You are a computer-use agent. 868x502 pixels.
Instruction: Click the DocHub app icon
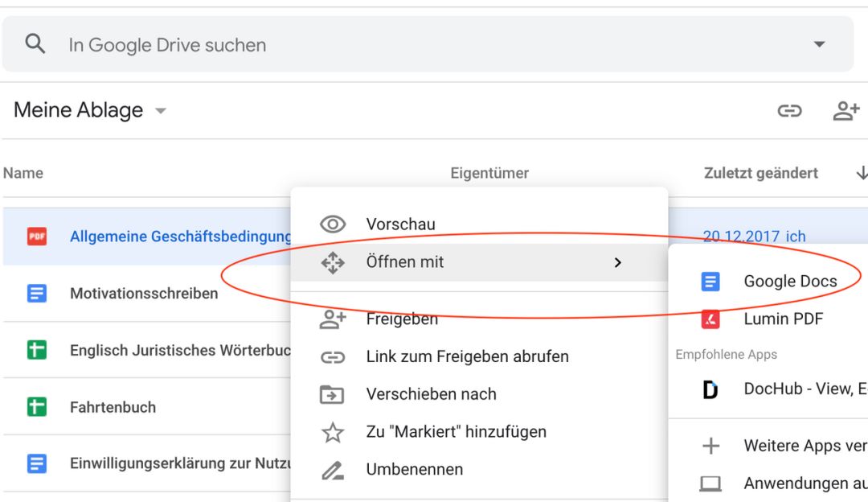coord(710,389)
